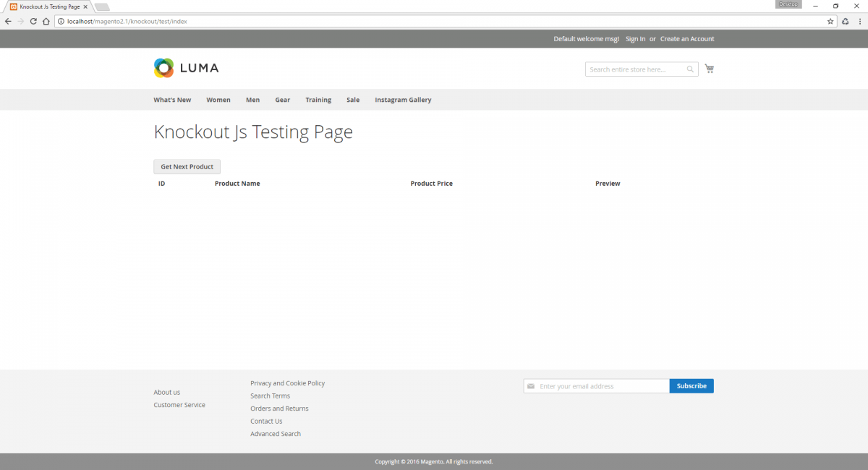
Task: Click the shopping cart icon
Action: [x=709, y=69]
